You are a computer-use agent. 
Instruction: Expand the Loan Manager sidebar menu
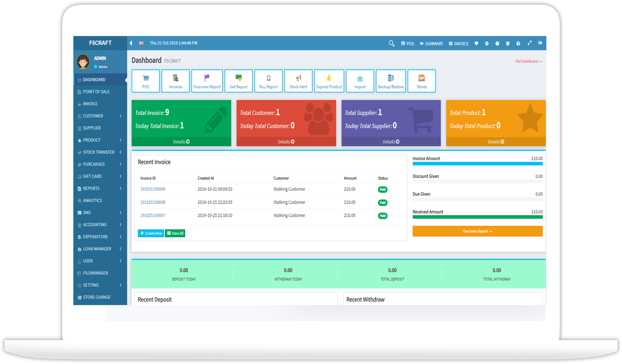(100, 249)
